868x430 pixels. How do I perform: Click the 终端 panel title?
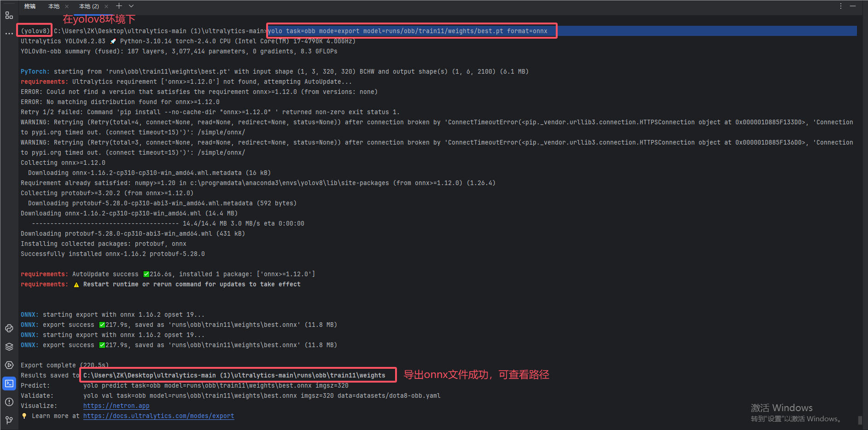[30, 6]
